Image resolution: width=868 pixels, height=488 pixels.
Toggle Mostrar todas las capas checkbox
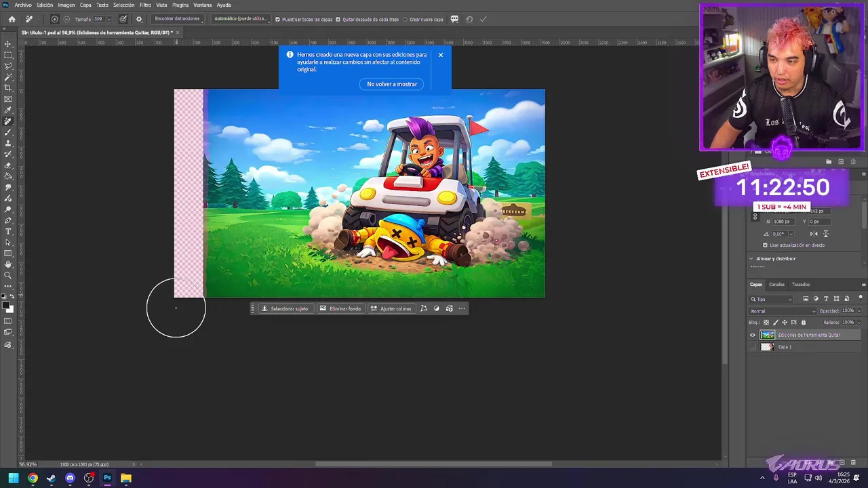[277, 20]
